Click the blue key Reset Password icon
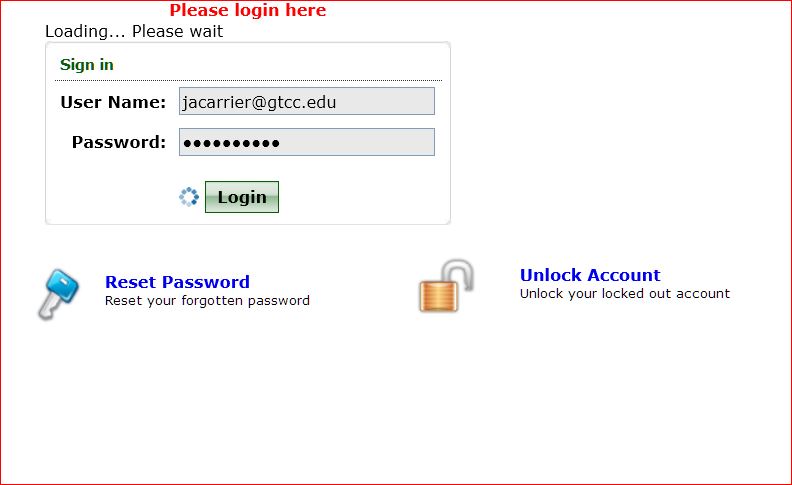Screen dimensions: 792x485 (59, 294)
